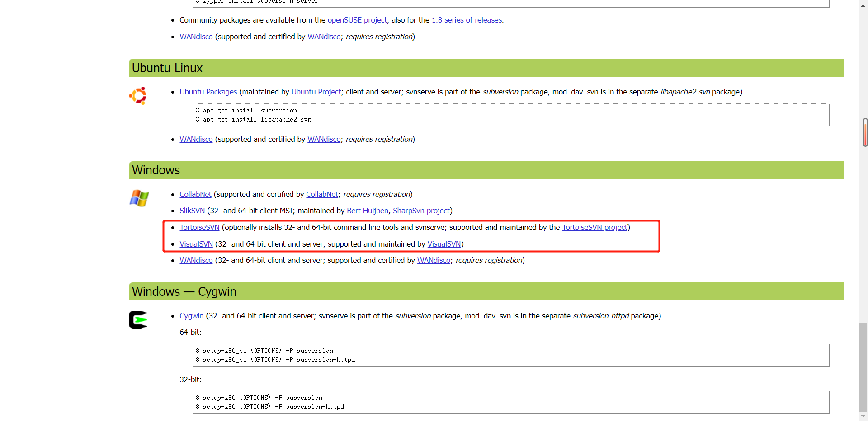Open WANdisco certifier link in the Windows list item
868x421 pixels.
(434, 260)
